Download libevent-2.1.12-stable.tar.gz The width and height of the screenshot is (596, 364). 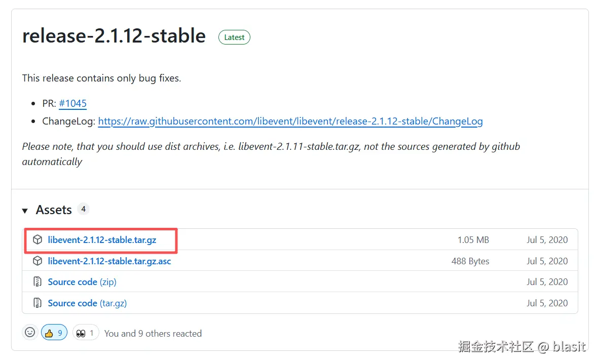click(102, 240)
